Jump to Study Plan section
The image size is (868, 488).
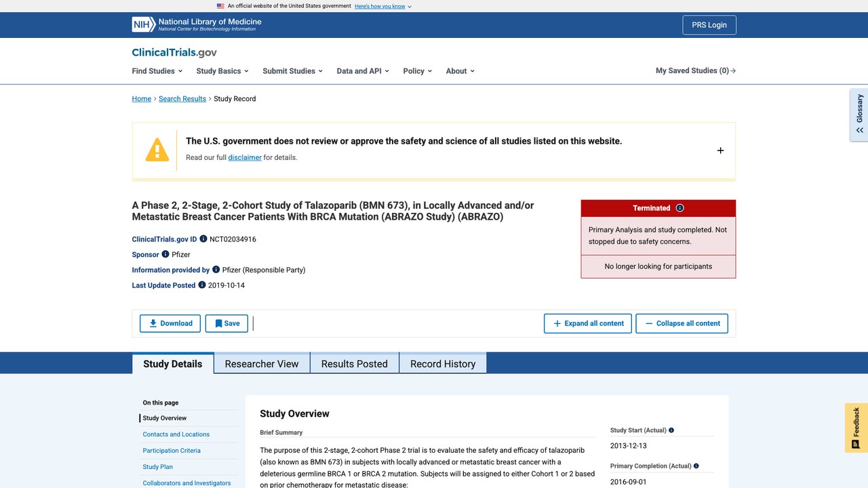(158, 467)
